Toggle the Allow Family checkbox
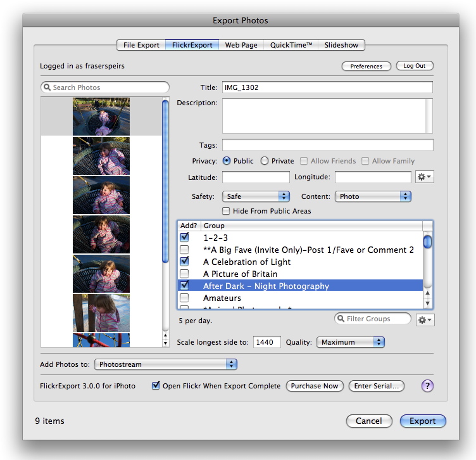Viewport: 476px width, 460px height. tap(365, 161)
